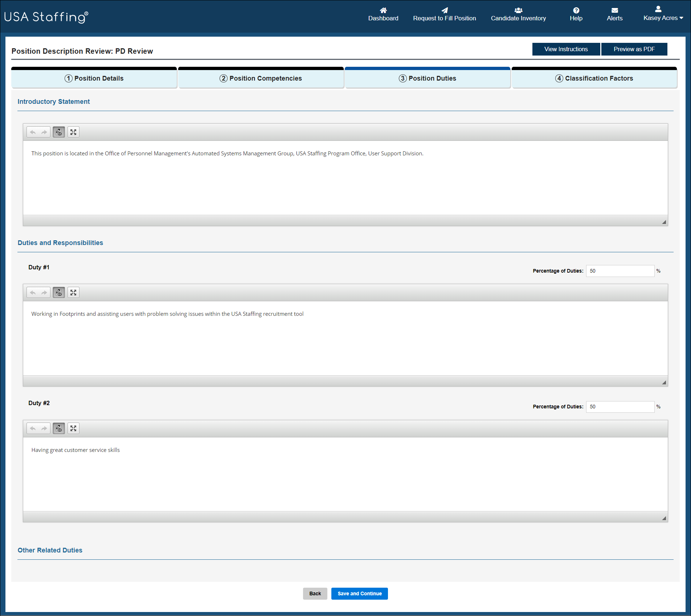Click undo arrow in Introductory Statement toolbar
This screenshot has width=691, height=616.
33,132
